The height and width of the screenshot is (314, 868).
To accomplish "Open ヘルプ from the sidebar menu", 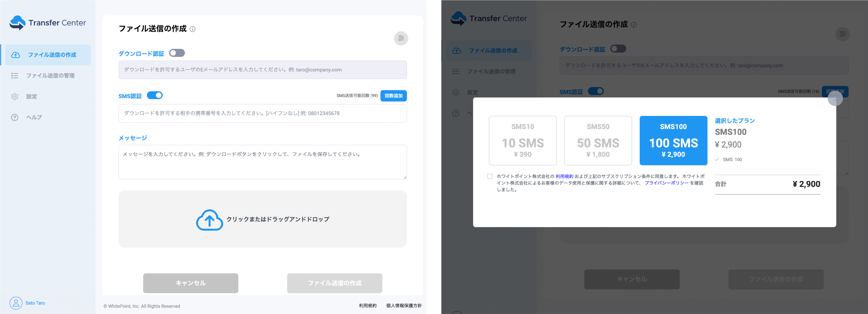I will click(x=33, y=117).
